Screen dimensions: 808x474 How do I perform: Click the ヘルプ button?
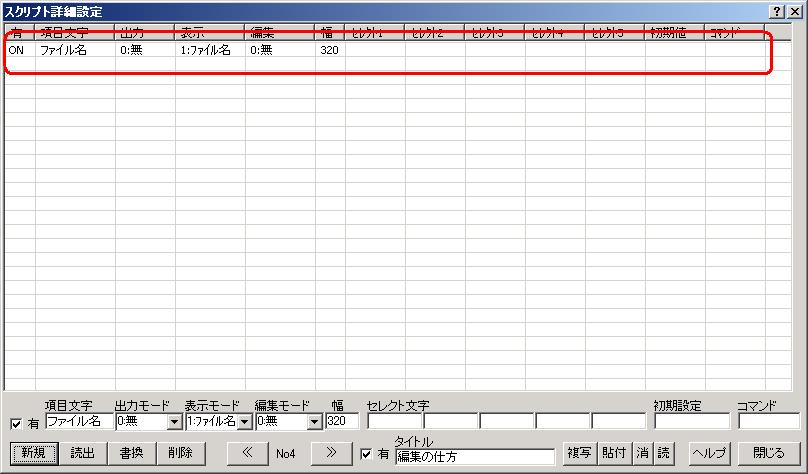coord(710,453)
